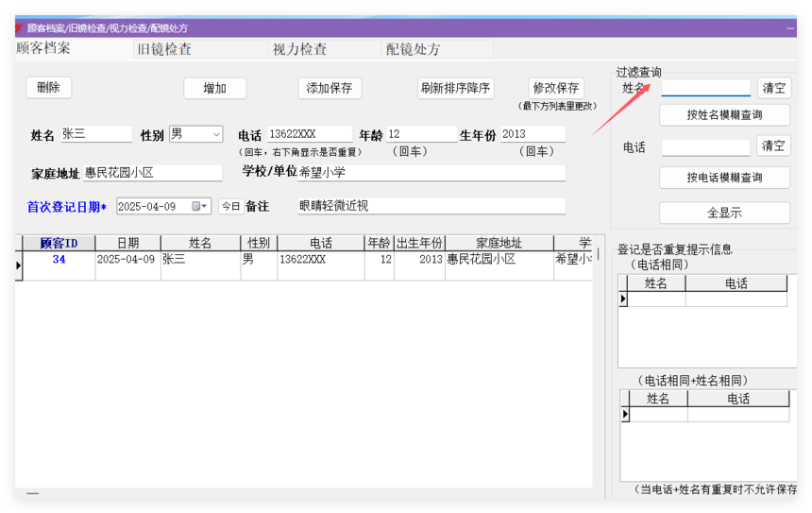Click the 修改保存 button
812x513 pixels.
click(x=556, y=88)
